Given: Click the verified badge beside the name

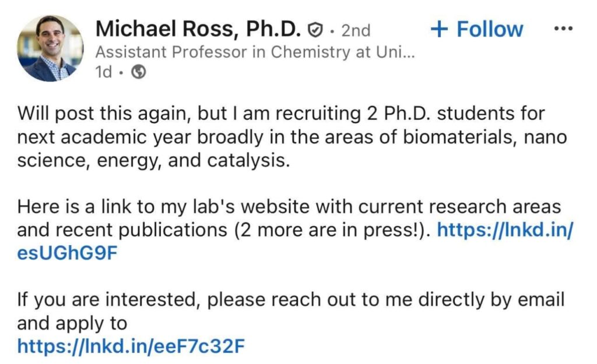Looking at the screenshot, I should coord(315,29).
